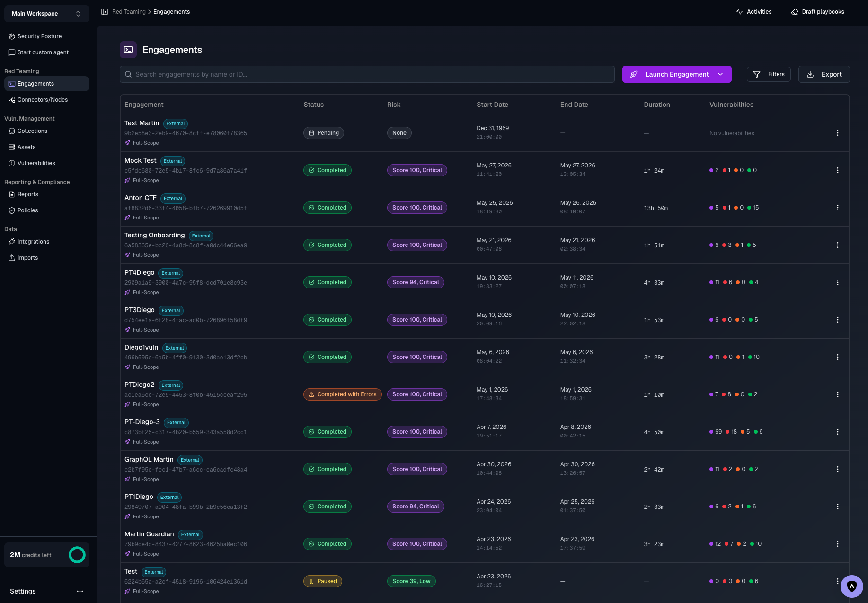
Task: Open Launch Engagement dropdown arrow
Action: pos(720,74)
